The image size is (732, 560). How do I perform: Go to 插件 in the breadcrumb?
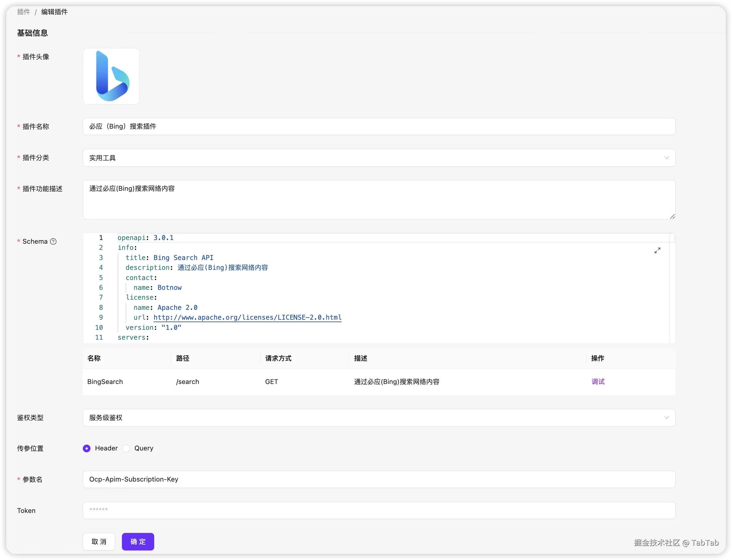pos(23,12)
